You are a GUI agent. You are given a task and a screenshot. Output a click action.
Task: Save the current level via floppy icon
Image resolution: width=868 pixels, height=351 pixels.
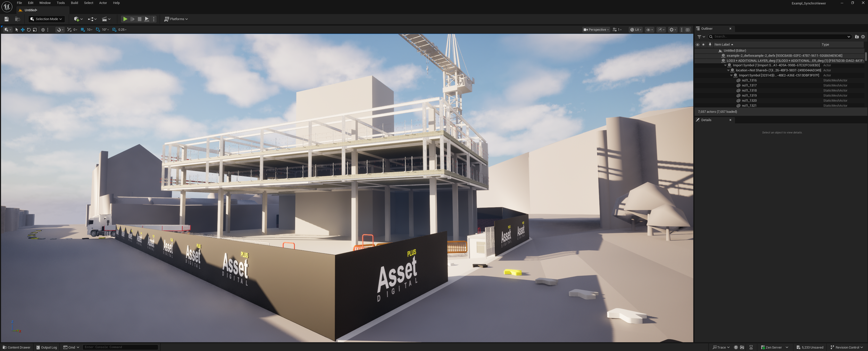(x=6, y=19)
